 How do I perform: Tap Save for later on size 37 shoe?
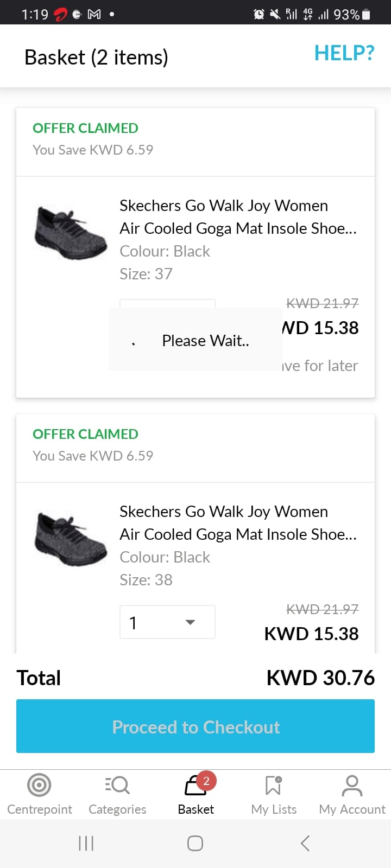[321, 366]
